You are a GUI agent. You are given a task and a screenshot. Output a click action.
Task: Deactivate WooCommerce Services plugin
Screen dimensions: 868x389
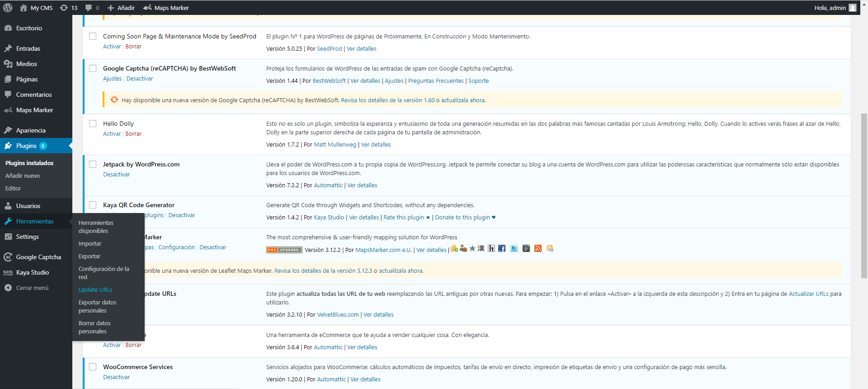[x=116, y=377]
